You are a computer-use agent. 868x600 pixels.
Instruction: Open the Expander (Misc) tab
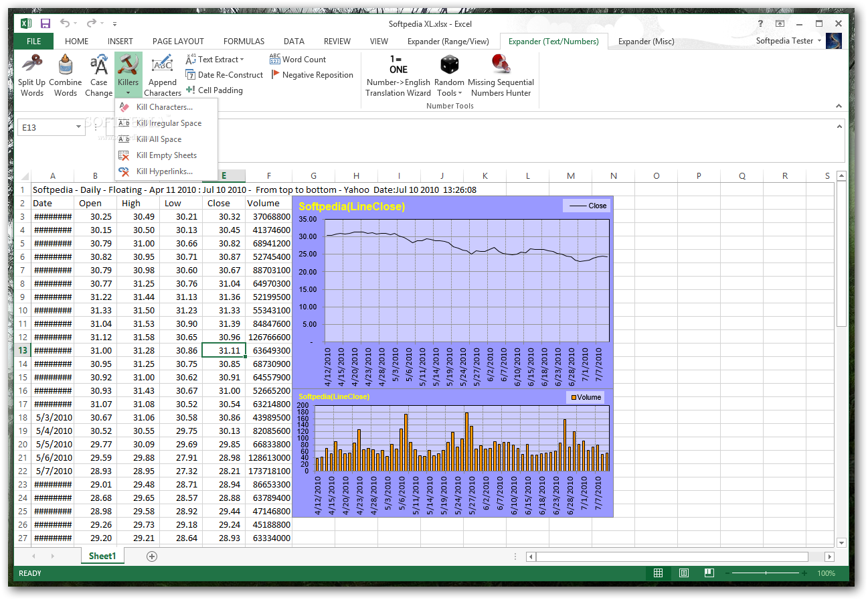click(646, 41)
